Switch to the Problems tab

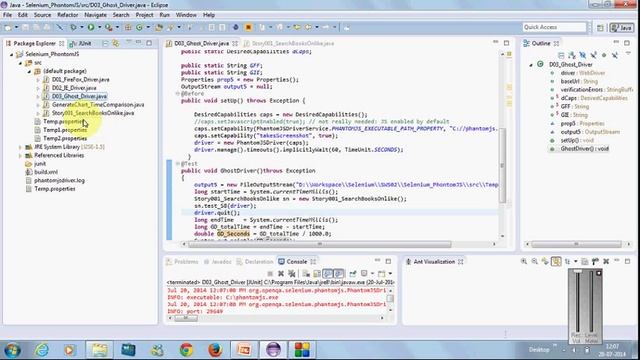tap(182, 262)
